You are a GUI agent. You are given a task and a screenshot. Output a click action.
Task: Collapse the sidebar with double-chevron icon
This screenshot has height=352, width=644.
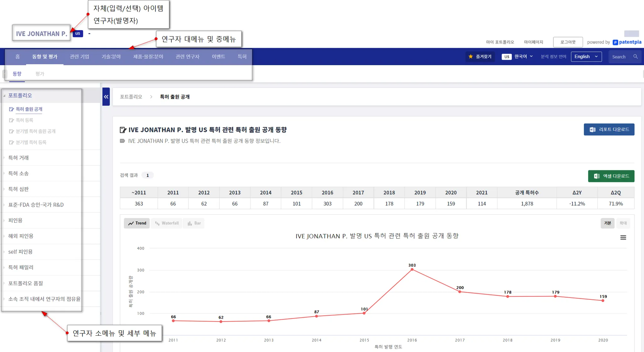pos(106,97)
